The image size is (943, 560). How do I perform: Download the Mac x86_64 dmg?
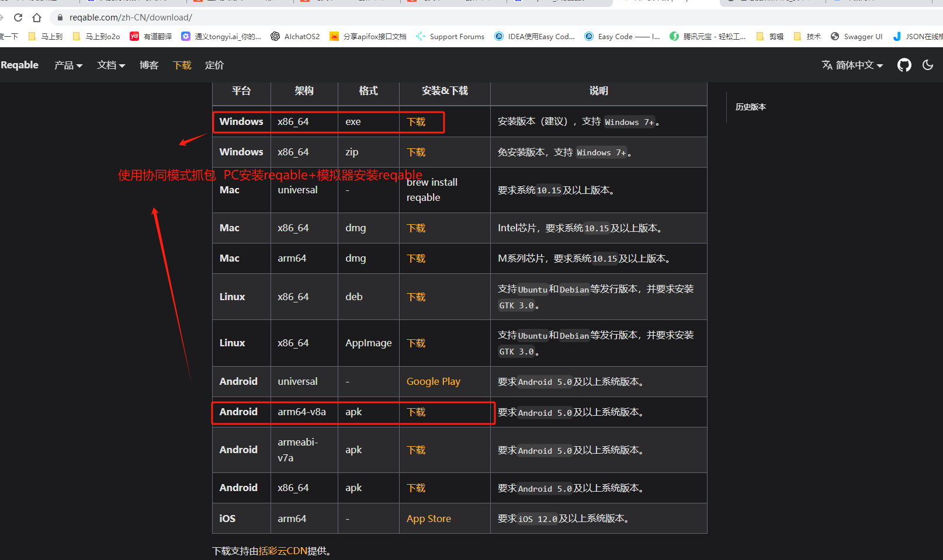pos(416,228)
